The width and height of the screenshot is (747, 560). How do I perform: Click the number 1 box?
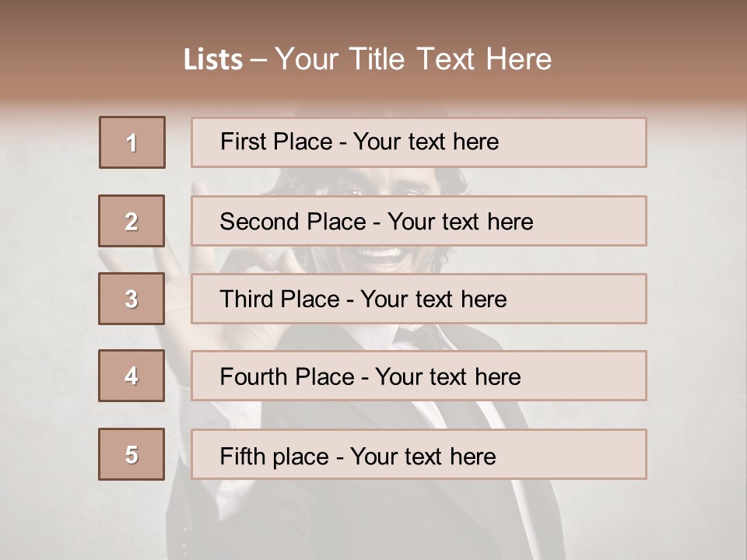pos(132,142)
